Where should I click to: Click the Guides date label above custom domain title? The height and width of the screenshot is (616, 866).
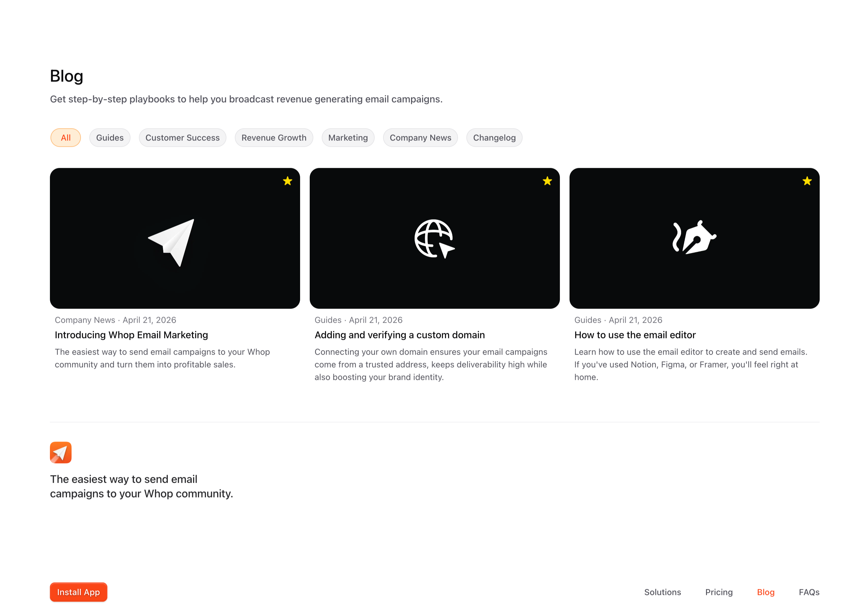tap(358, 320)
